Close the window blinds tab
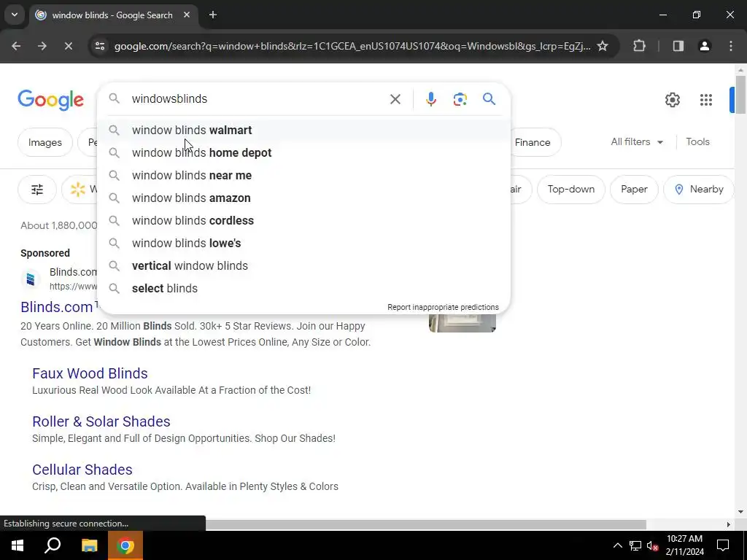This screenshot has width=747, height=560. [x=187, y=15]
